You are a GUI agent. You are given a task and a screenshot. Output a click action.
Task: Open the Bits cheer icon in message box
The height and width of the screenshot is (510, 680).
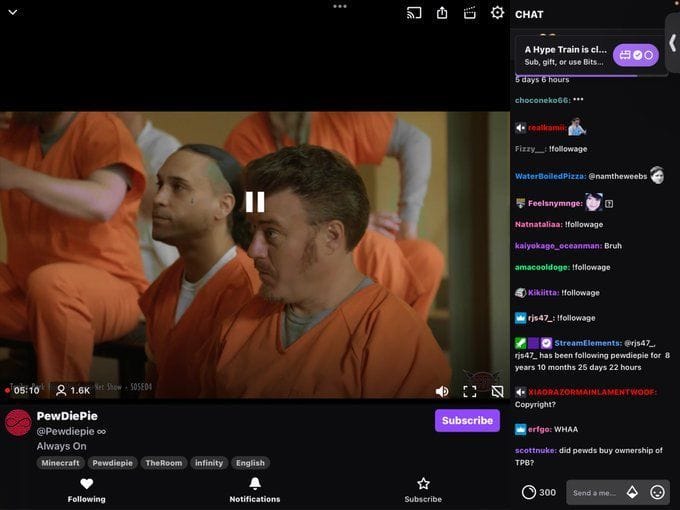click(x=632, y=492)
